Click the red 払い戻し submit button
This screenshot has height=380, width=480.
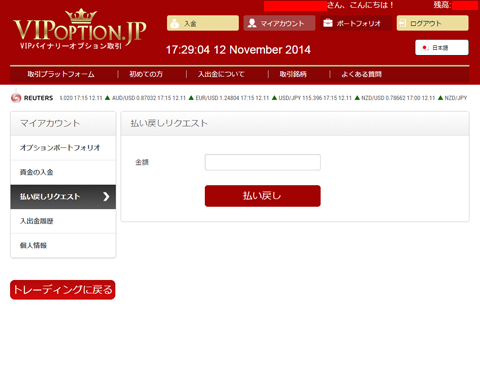pyautogui.click(x=263, y=196)
